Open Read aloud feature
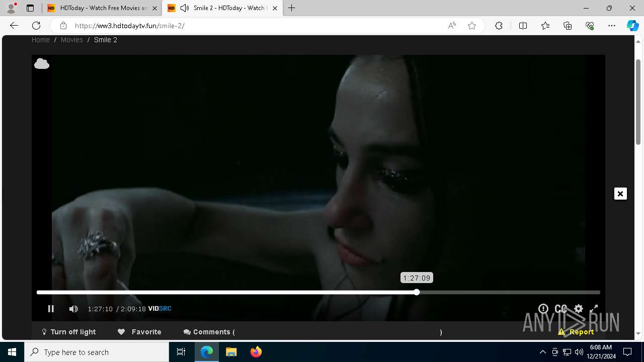The image size is (644, 362). [x=452, y=26]
